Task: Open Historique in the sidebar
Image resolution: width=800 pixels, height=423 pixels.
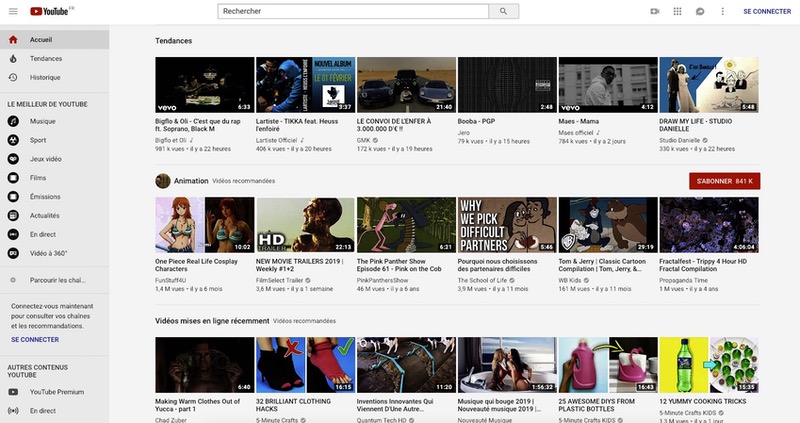Action: pos(45,78)
